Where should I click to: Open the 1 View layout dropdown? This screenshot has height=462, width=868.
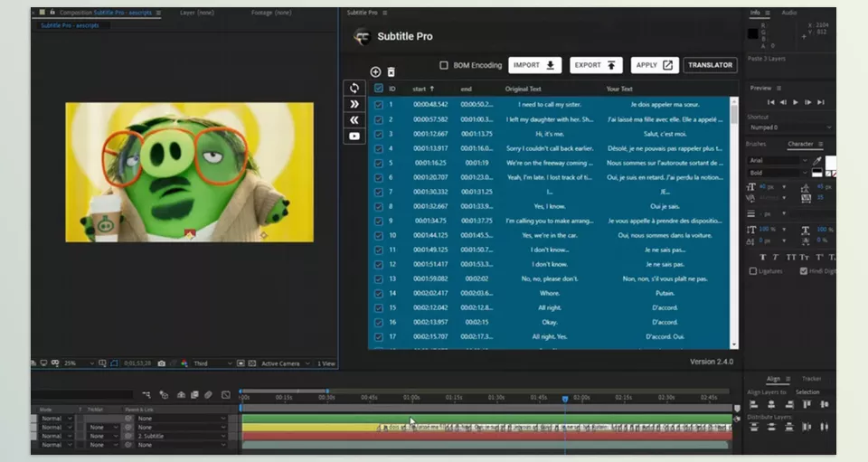tap(326, 363)
